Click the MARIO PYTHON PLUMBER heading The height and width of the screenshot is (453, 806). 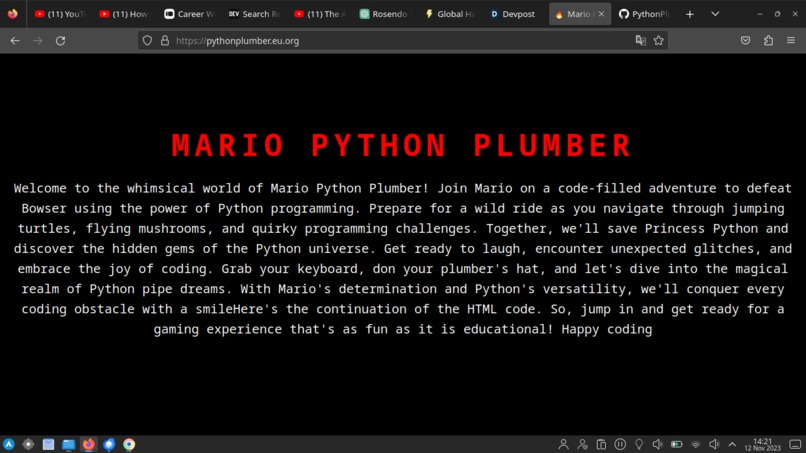[x=401, y=145]
